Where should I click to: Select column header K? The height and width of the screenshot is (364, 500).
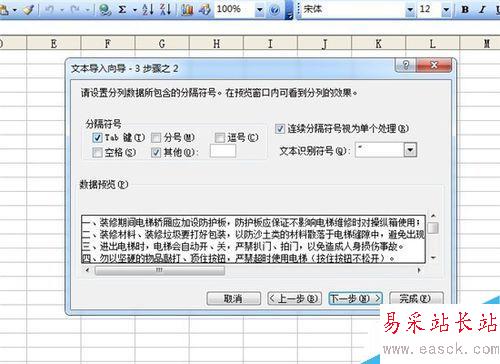pyautogui.click(x=379, y=43)
